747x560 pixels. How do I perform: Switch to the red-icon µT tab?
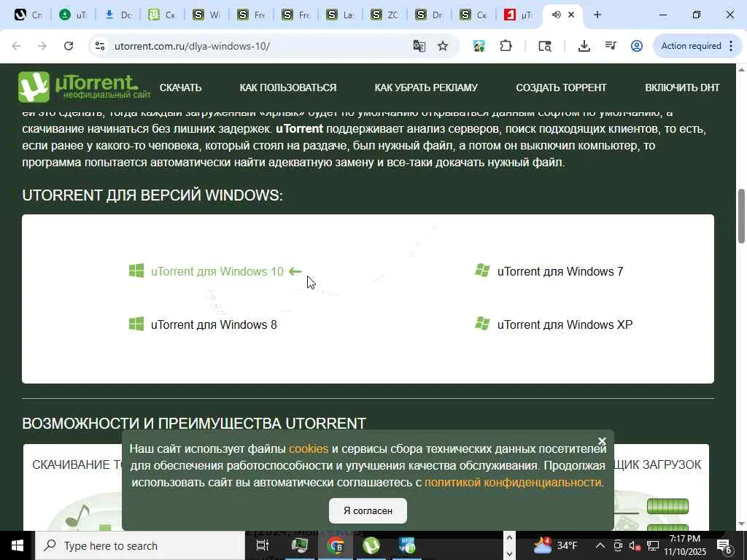pos(519,15)
